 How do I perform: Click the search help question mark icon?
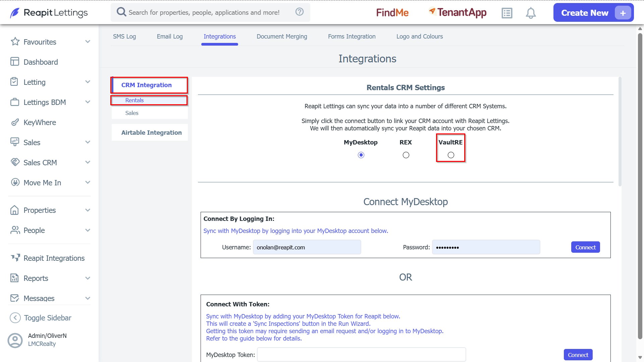click(x=300, y=12)
